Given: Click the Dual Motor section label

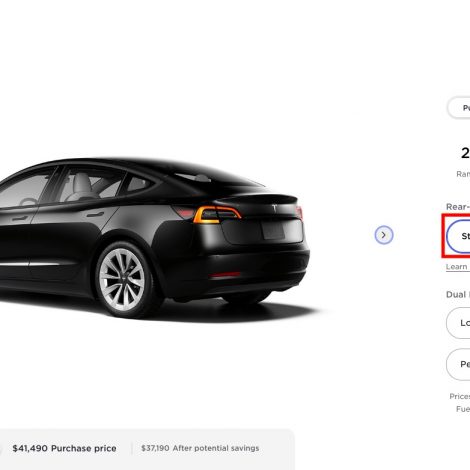Looking at the screenshot, I should point(458,295).
